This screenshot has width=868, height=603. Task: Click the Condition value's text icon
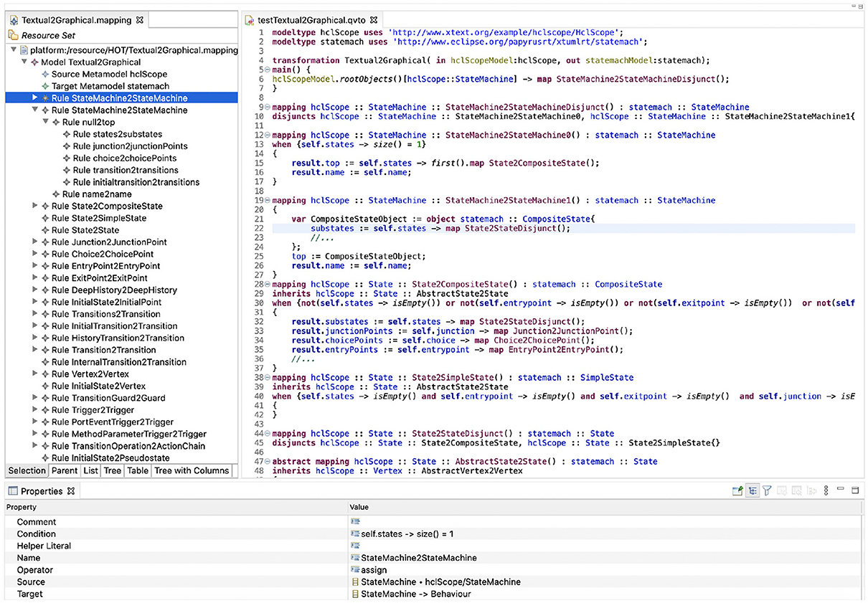tap(355, 534)
